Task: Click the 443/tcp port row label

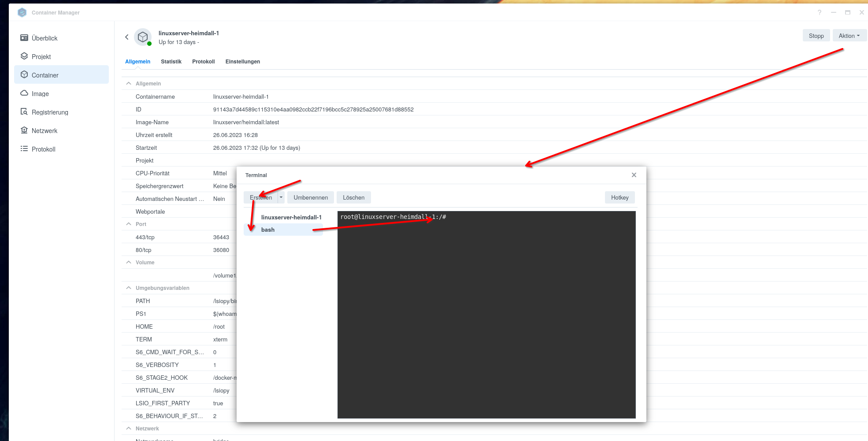Action: (145, 237)
